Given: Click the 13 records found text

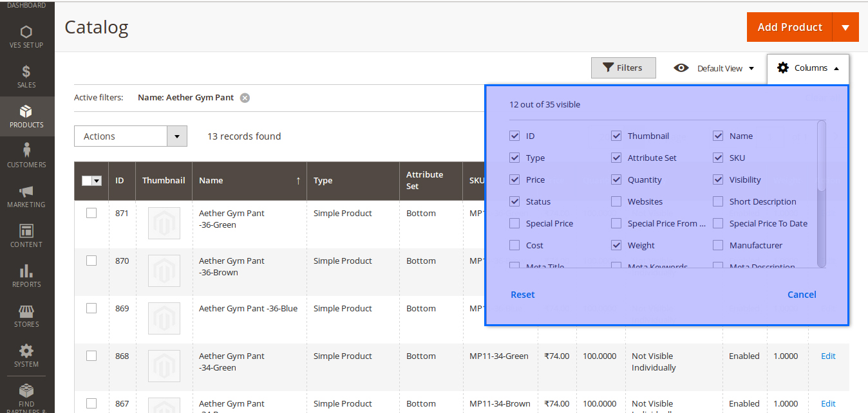Looking at the screenshot, I should (x=244, y=136).
